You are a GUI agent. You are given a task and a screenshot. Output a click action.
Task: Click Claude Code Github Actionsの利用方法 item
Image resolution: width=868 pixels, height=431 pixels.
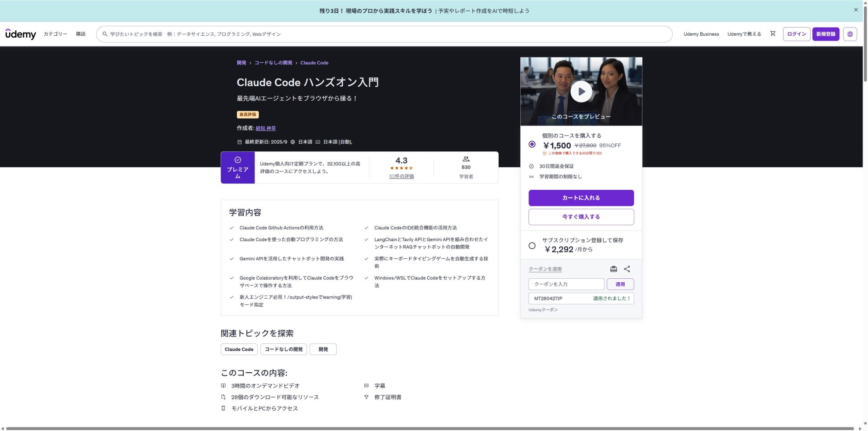pyautogui.click(x=281, y=228)
